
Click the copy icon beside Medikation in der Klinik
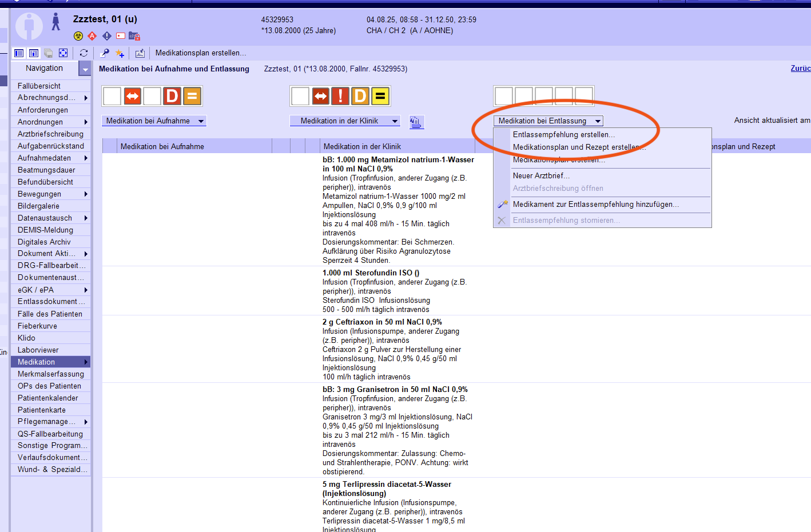point(416,122)
